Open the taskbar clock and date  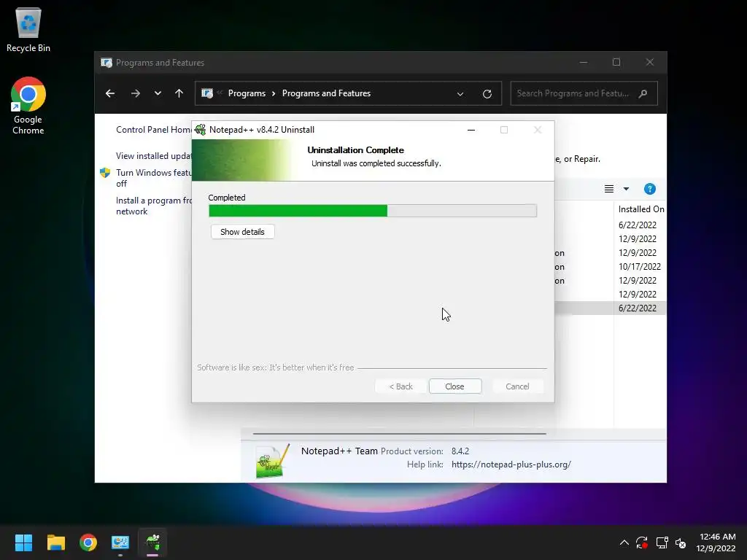pos(716,542)
